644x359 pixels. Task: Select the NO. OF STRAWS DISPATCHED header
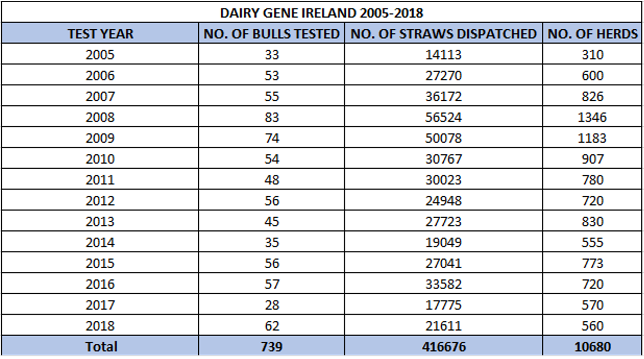click(x=443, y=34)
